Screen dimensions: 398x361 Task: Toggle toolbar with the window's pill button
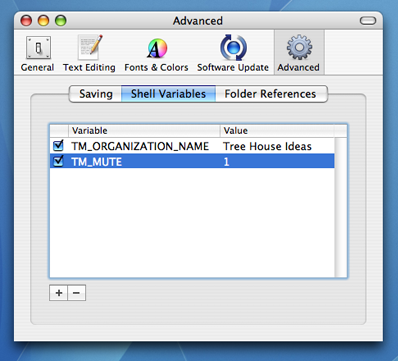click(x=368, y=21)
